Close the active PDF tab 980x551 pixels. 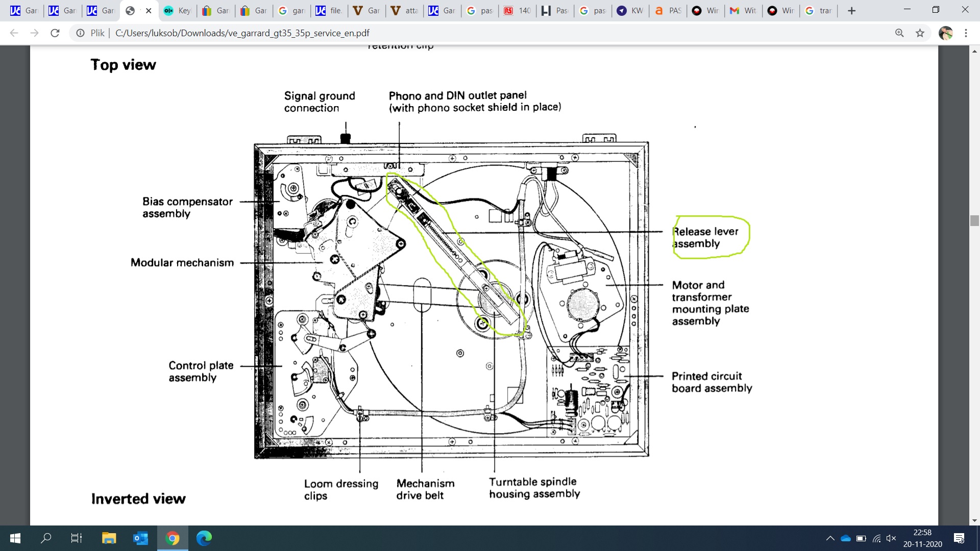pos(149,11)
